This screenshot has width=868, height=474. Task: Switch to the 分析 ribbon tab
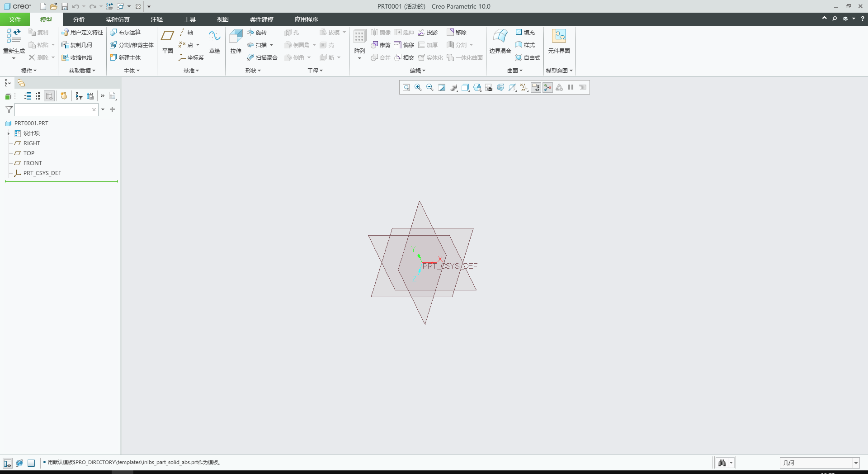pyautogui.click(x=79, y=19)
